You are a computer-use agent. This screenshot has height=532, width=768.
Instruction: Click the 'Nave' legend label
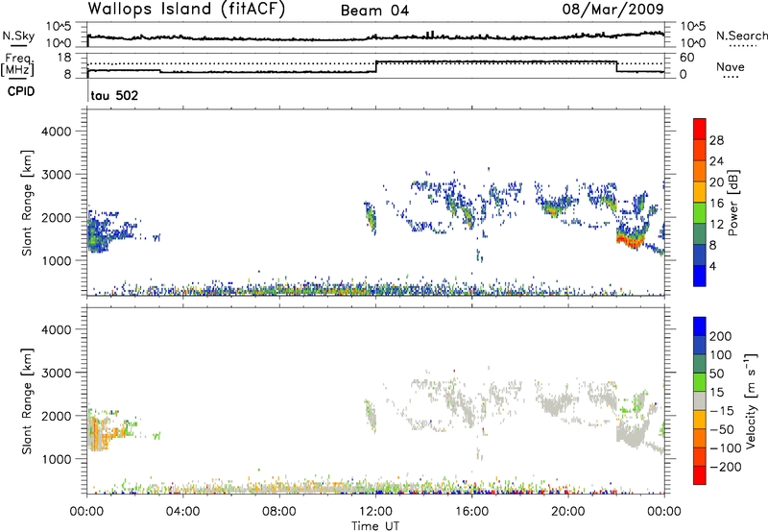731,66
